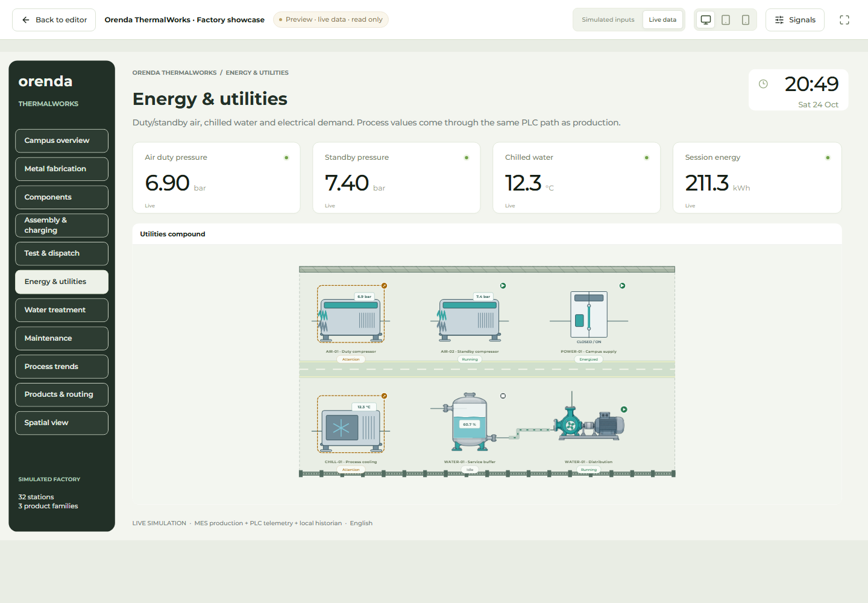Click the idle stop badge on Service buffer

[x=503, y=396]
